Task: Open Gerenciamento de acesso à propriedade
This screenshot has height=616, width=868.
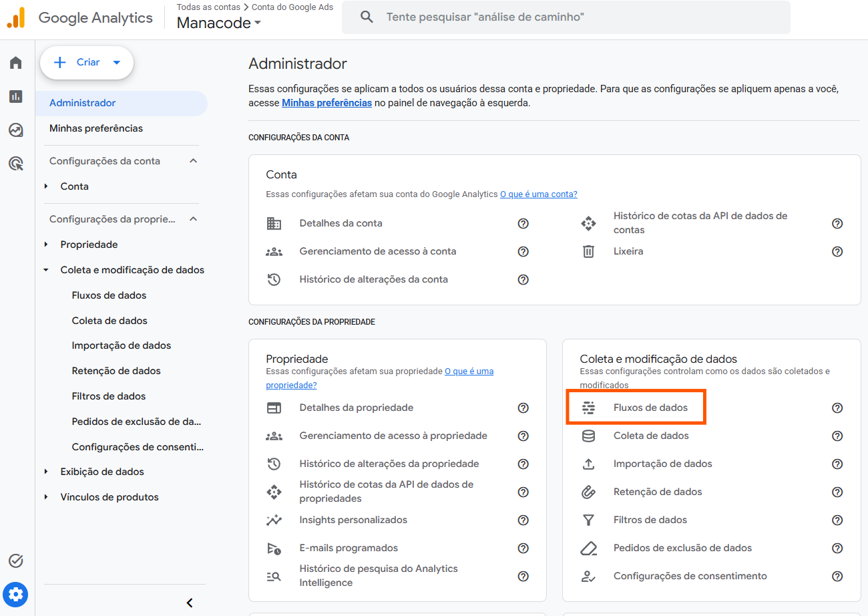Action: coord(393,436)
